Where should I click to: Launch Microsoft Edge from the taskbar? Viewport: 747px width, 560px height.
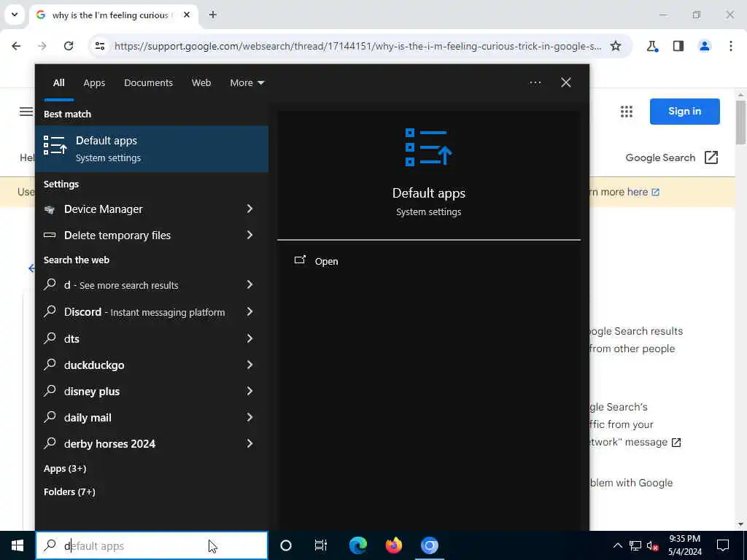[357, 545]
